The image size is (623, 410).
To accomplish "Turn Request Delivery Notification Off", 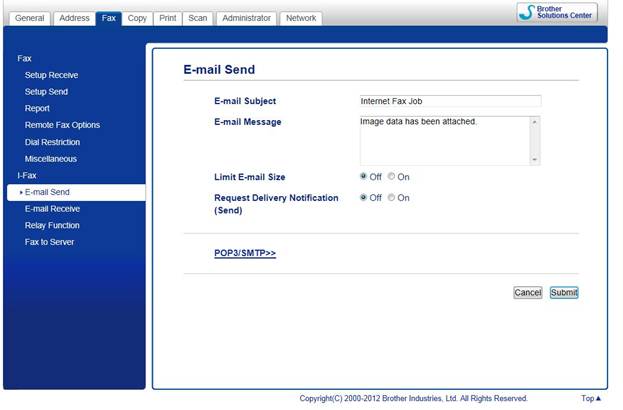I will 364,198.
